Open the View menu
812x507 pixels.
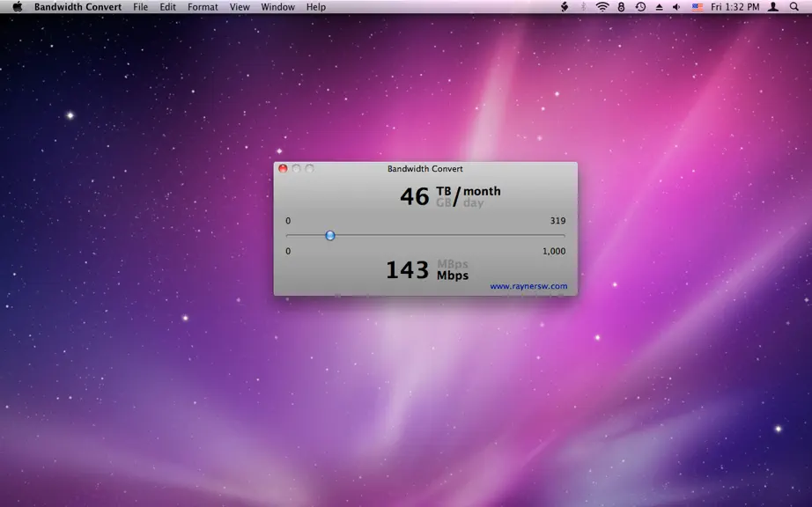pyautogui.click(x=240, y=7)
